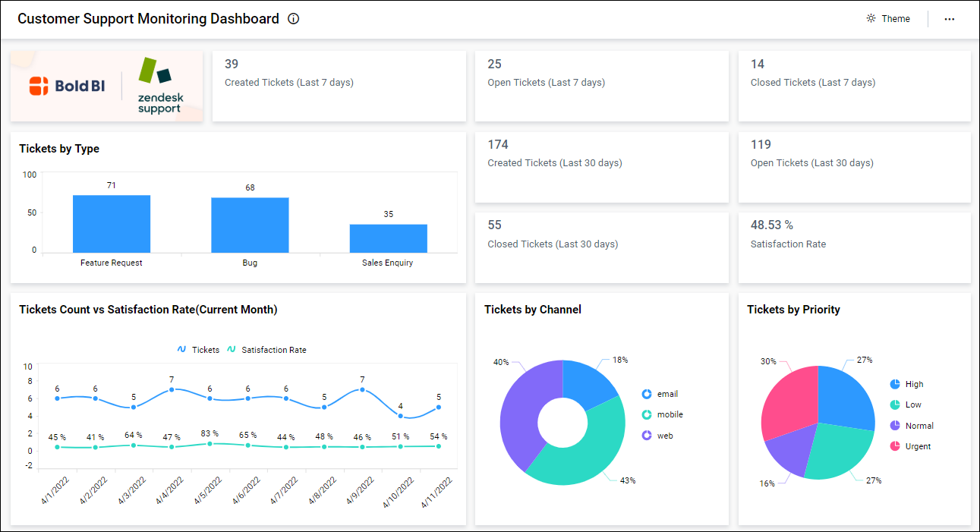The height and width of the screenshot is (532, 980).
Task: Toggle the Tickets series in the line chart legend
Action: pos(181,350)
